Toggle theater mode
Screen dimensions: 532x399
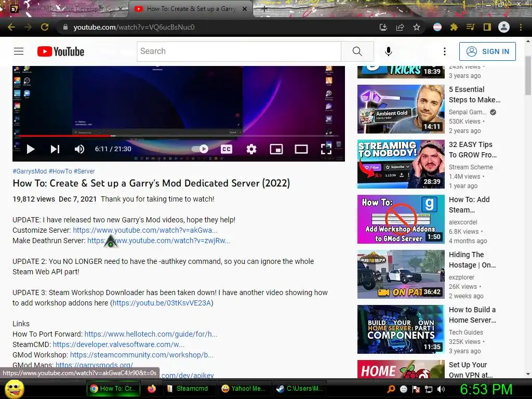point(301,149)
